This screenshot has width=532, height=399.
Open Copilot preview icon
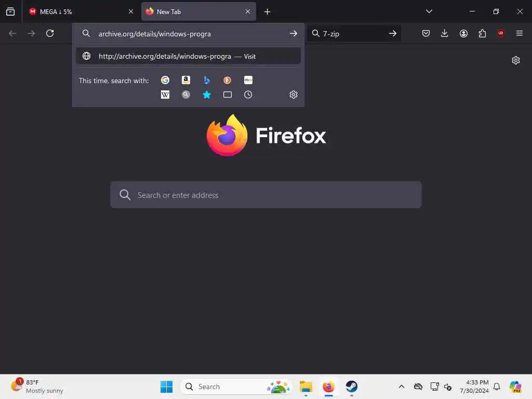515,387
